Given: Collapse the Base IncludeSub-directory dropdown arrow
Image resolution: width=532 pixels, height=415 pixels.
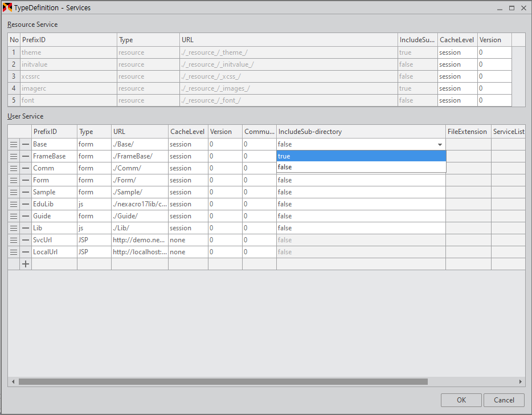Looking at the screenshot, I should coord(440,145).
